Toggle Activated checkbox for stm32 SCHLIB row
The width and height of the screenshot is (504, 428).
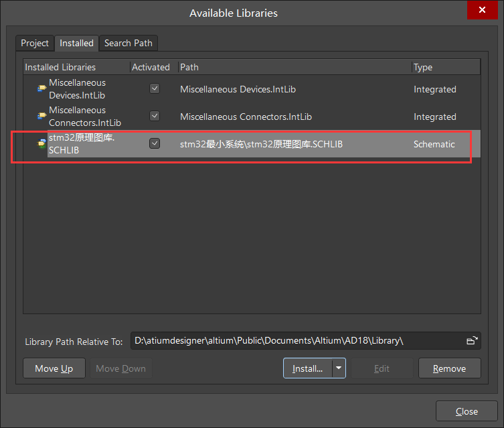(155, 143)
